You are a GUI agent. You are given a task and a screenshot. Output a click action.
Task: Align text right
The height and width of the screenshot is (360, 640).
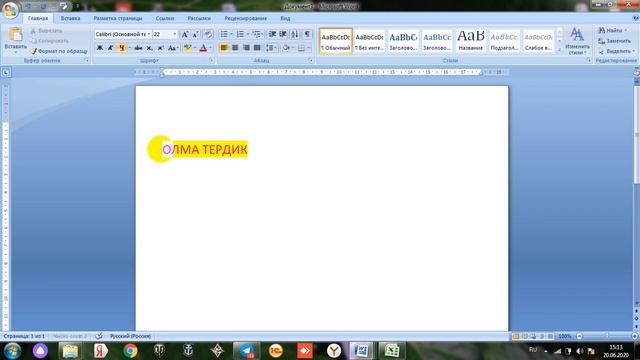(246, 48)
